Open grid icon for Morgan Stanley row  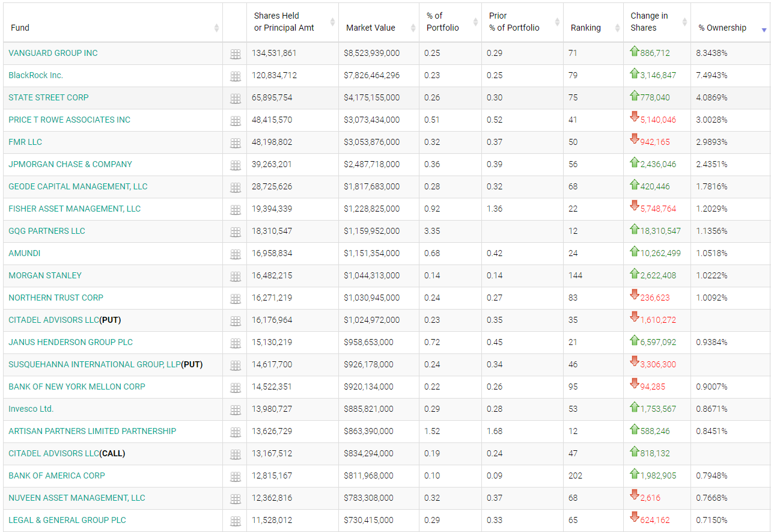(x=235, y=277)
